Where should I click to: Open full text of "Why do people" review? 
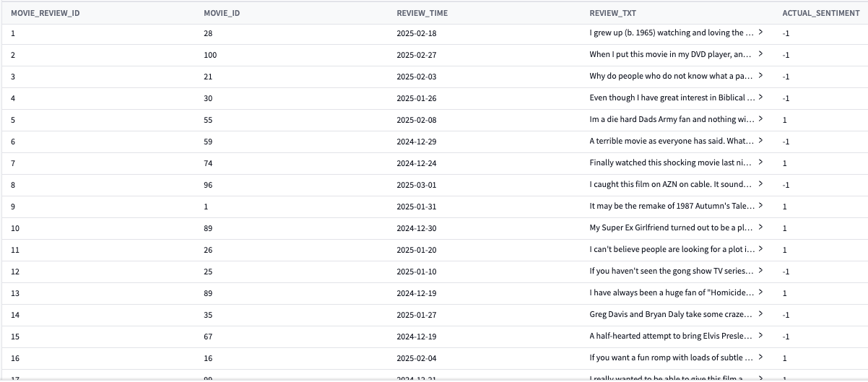pos(761,76)
